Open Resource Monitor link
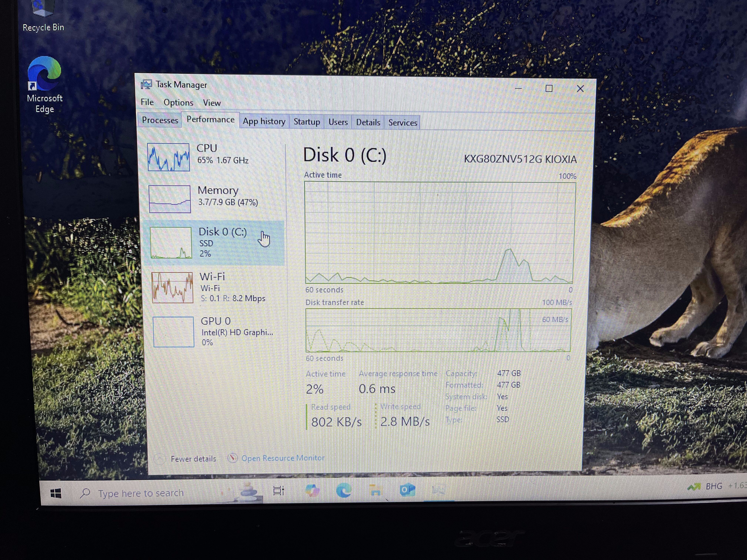This screenshot has width=747, height=560. (x=283, y=458)
